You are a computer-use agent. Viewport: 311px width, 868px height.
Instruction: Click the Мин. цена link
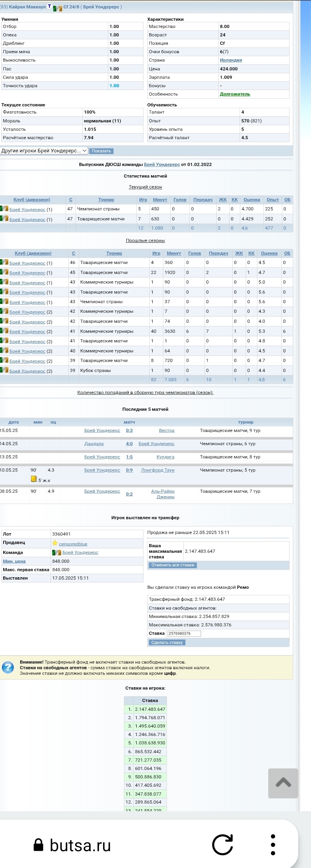(14, 561)
